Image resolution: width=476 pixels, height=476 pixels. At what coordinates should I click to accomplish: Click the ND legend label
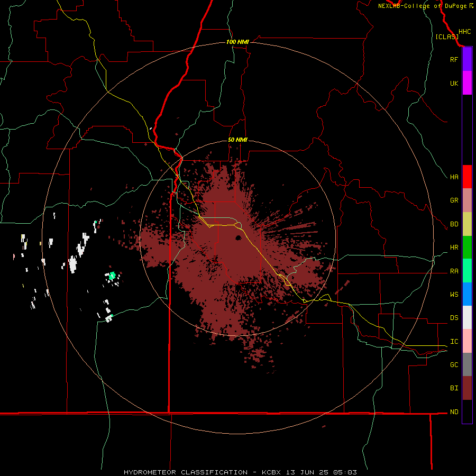click(x=454, y=412)
